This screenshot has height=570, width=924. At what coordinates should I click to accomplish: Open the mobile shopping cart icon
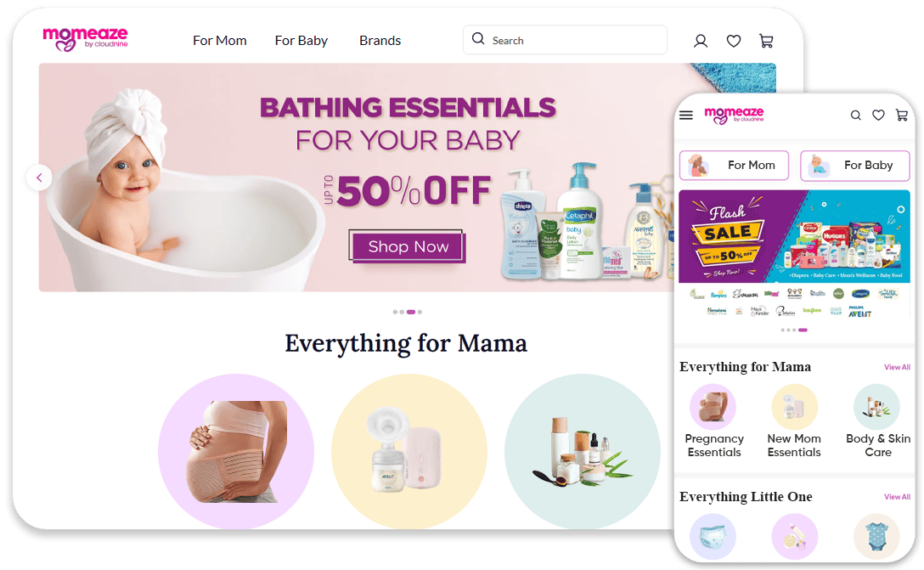coord(902,115)
